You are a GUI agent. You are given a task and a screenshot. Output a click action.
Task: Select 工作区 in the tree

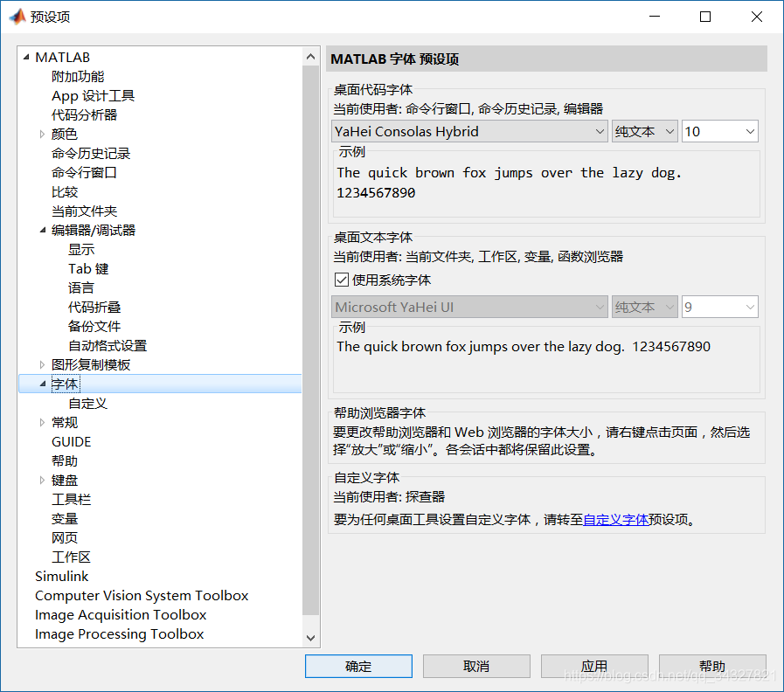(72, 557)
